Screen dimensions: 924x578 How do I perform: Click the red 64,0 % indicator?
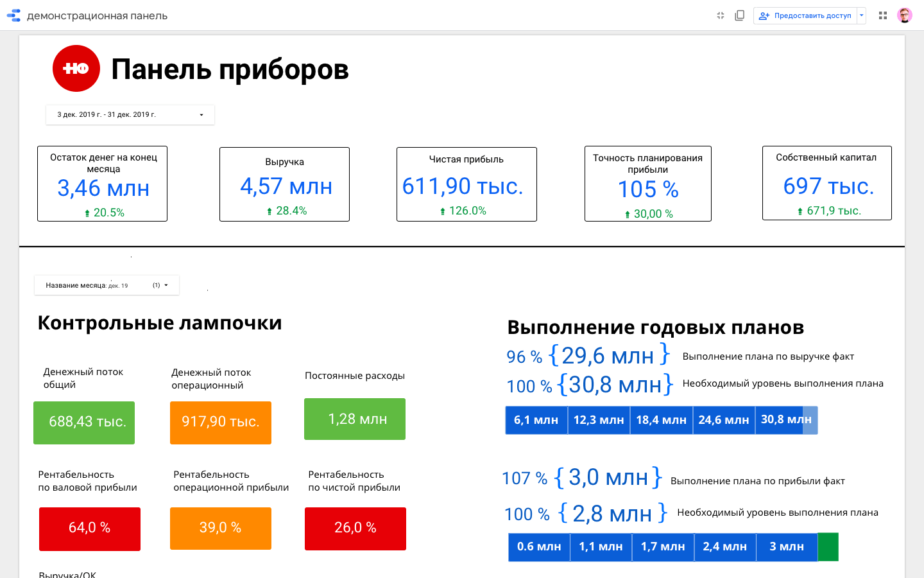coord(90,529)
